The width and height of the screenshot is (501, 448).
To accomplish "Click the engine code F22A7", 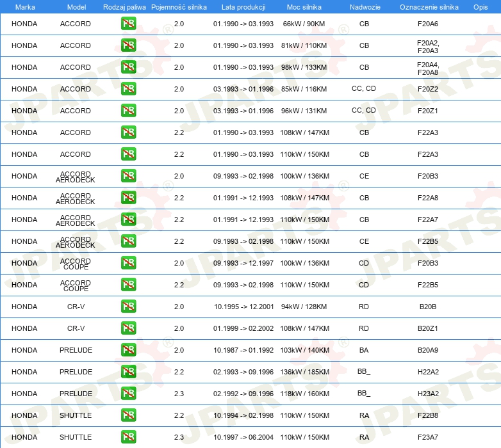I will pos(428,220).
